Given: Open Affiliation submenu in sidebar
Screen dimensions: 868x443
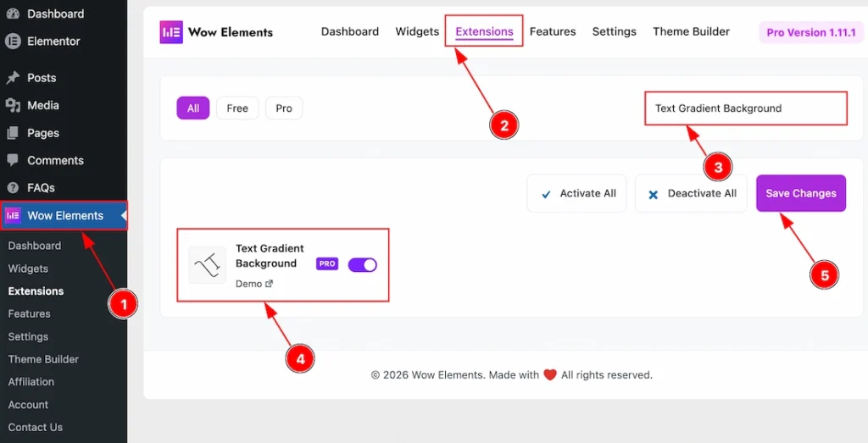Looking at the screenshot, I should click(x=31, y=382).
